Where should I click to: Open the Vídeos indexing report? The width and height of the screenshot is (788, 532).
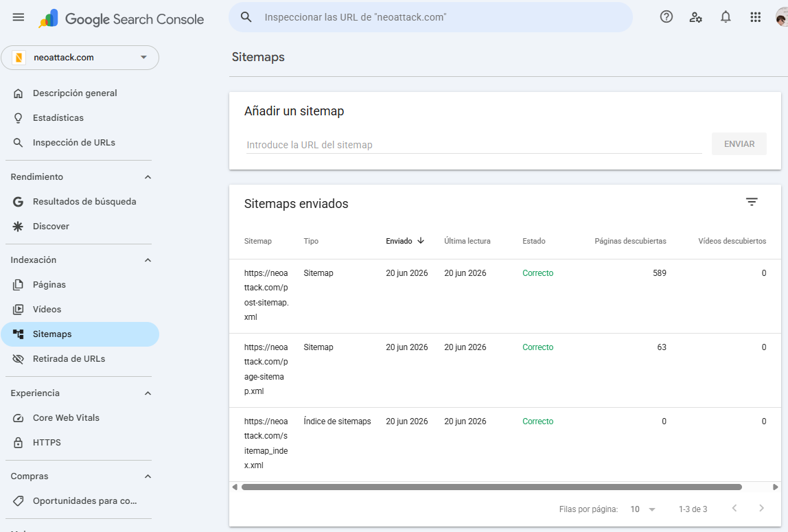80,310
